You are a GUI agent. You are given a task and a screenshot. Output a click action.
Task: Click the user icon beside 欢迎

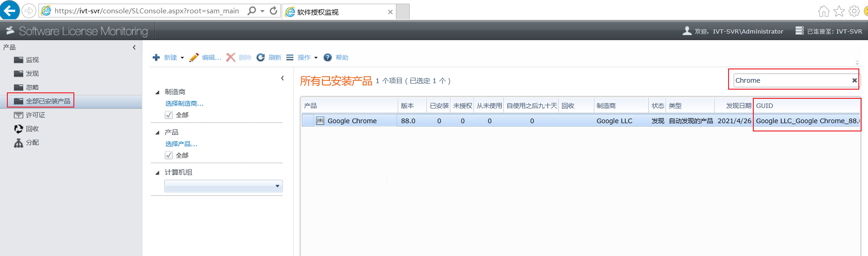(687, 31)
